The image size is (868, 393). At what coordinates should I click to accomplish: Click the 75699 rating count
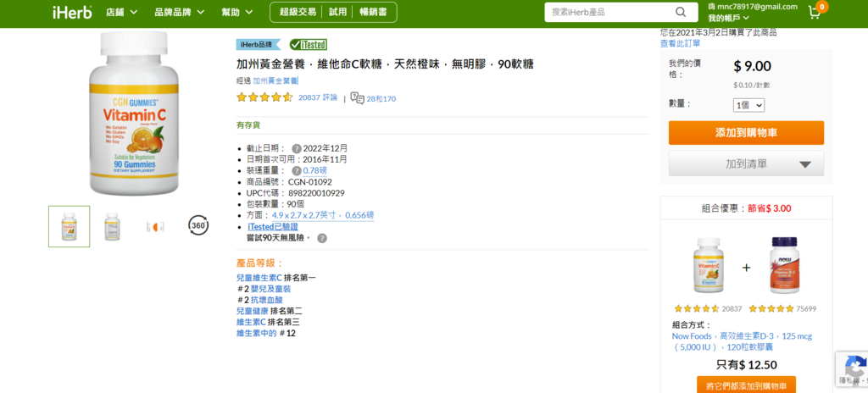[x=806, y=309]
